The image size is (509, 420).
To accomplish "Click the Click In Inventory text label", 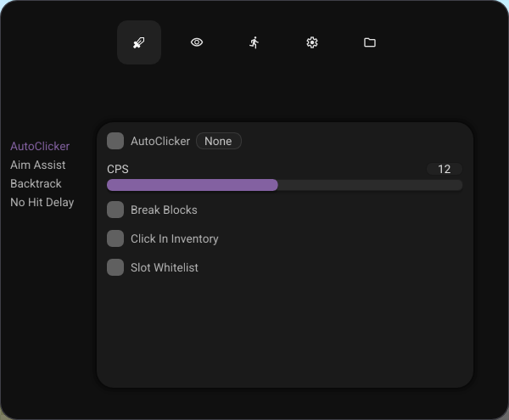I will pos(175,238).
